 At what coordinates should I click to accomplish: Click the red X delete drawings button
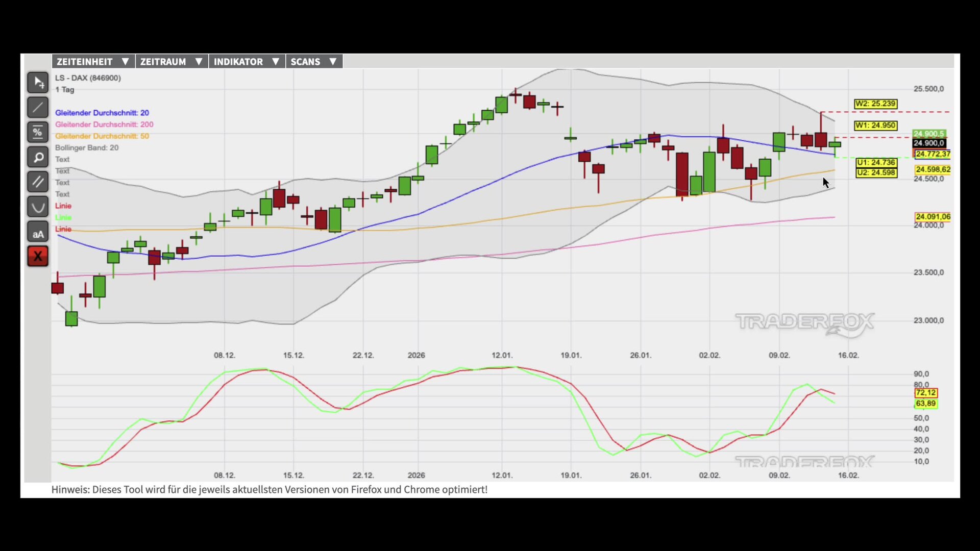(38, 257)
